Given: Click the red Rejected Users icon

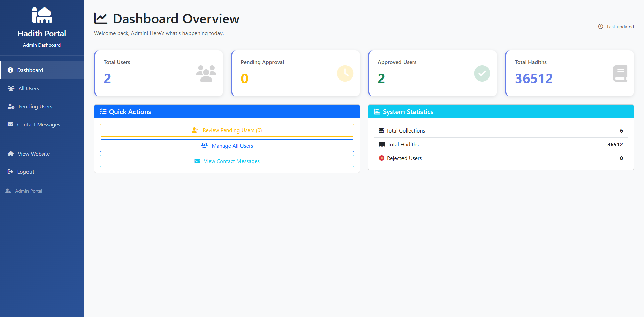Looking at the screenshot, I should coord(381,158).
